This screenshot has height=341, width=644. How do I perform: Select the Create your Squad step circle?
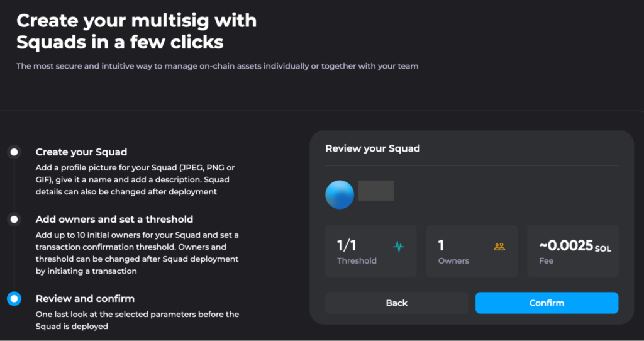click(14, 152)
